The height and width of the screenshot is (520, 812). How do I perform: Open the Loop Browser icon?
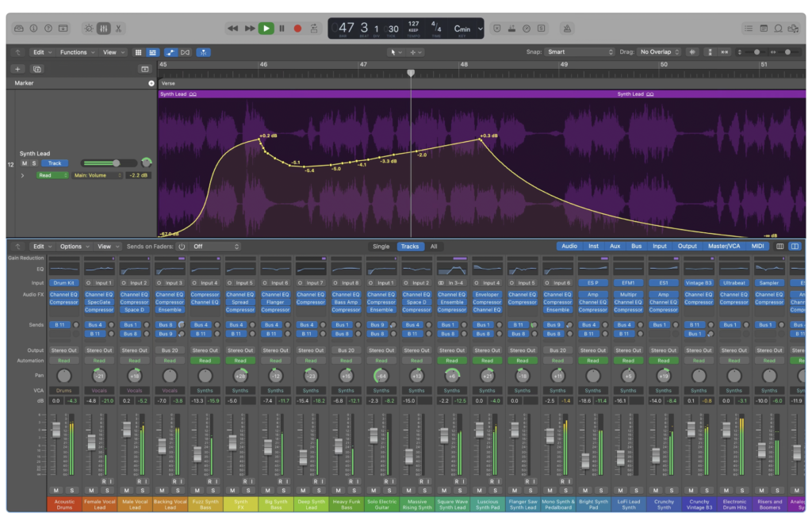pos(779,29)
